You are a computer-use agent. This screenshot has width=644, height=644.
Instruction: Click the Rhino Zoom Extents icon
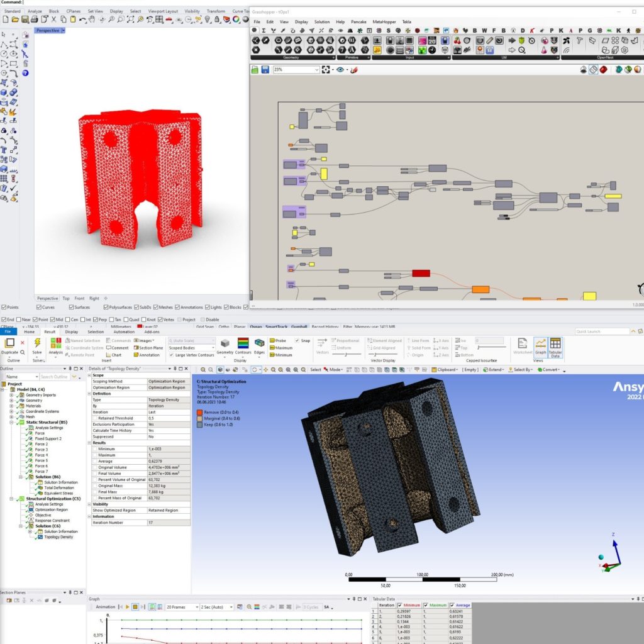coord(130,19)
